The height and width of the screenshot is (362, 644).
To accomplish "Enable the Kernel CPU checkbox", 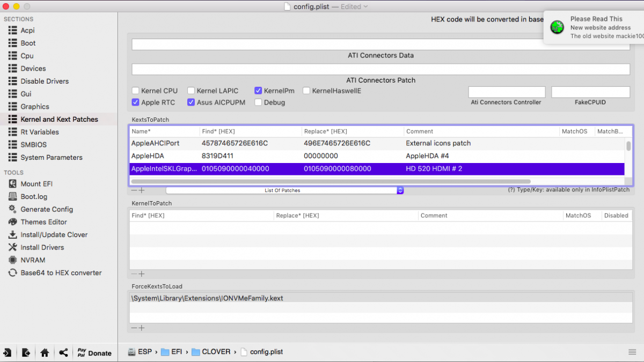I will tap(136, 91).
